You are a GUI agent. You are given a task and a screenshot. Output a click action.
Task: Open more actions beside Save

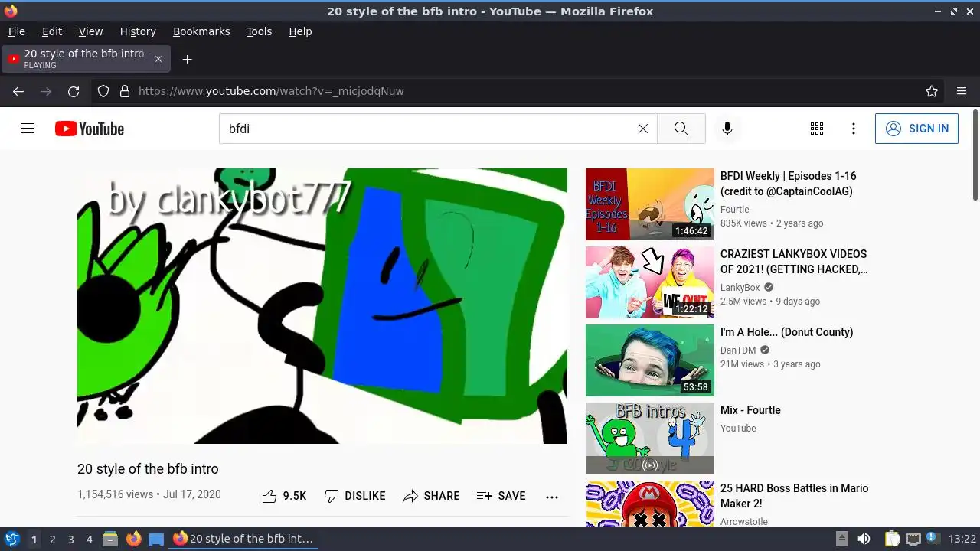click(x=552, y=497)
